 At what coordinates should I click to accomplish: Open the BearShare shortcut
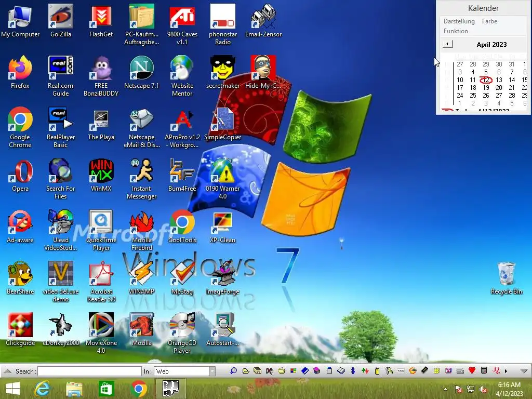[20, 278]
